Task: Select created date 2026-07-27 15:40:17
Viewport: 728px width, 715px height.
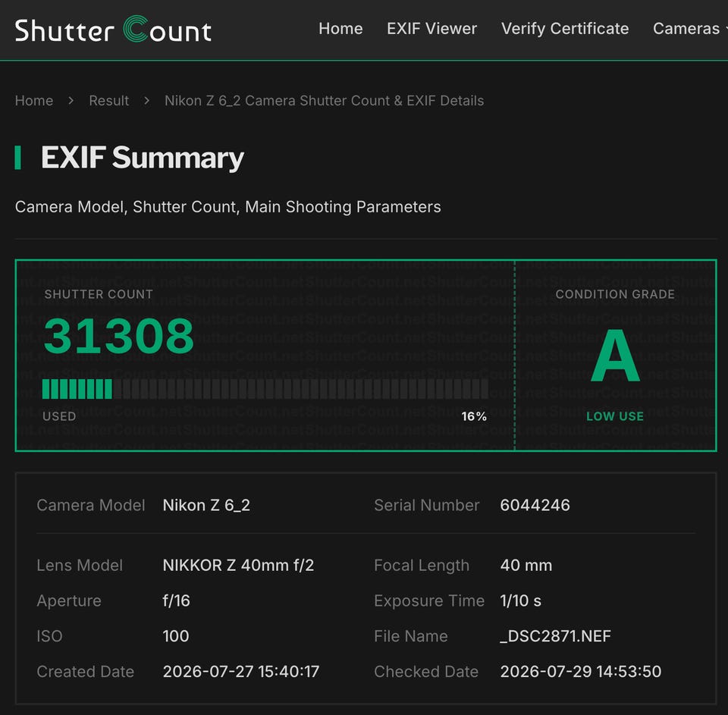Action: click(241, 672)
